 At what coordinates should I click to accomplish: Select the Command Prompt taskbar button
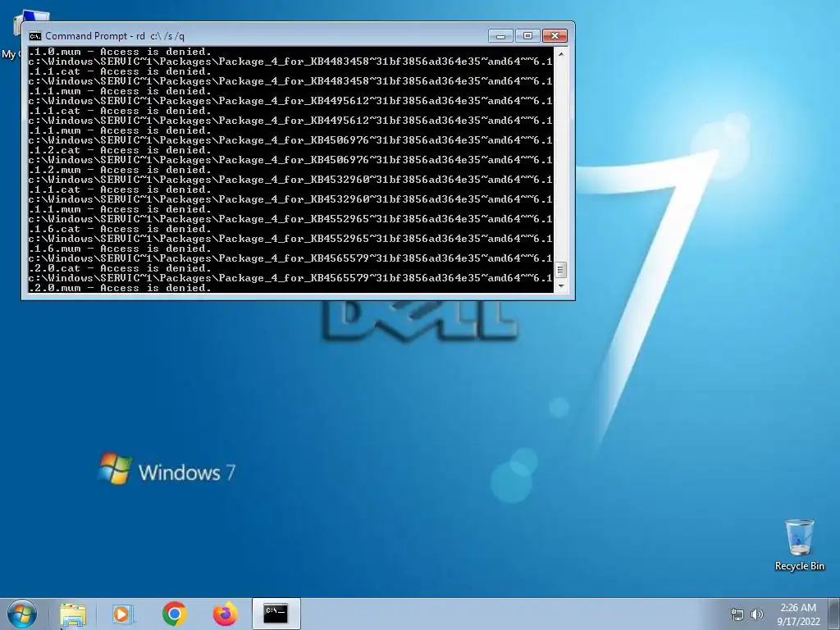click(x=276, y=614)
